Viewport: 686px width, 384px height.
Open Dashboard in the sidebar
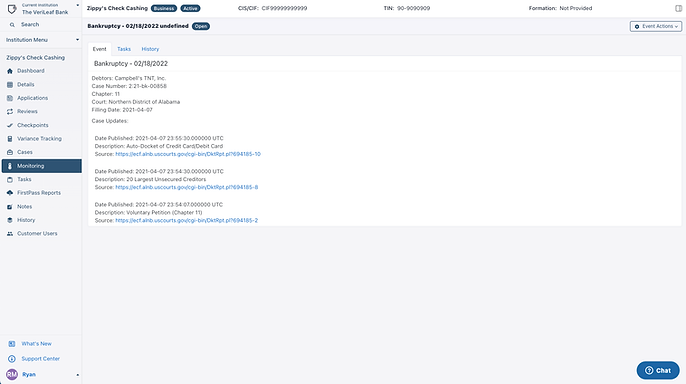coord(31,71)
